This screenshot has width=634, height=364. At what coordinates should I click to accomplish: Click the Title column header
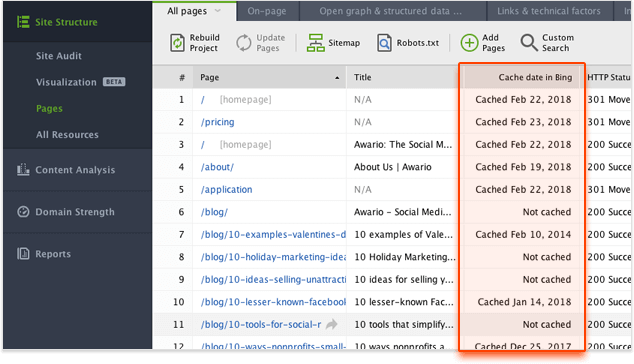(x=403, y=77)
